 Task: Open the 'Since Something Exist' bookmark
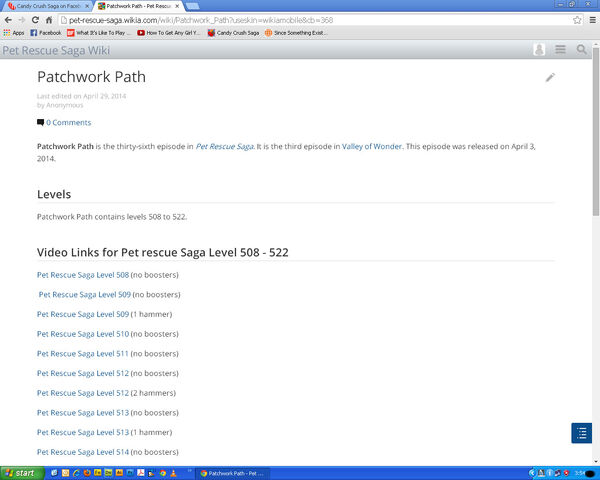click(296, 33)
